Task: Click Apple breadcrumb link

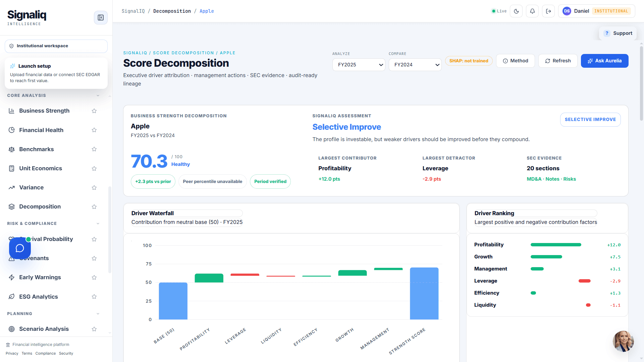Action: pos(207,11)
